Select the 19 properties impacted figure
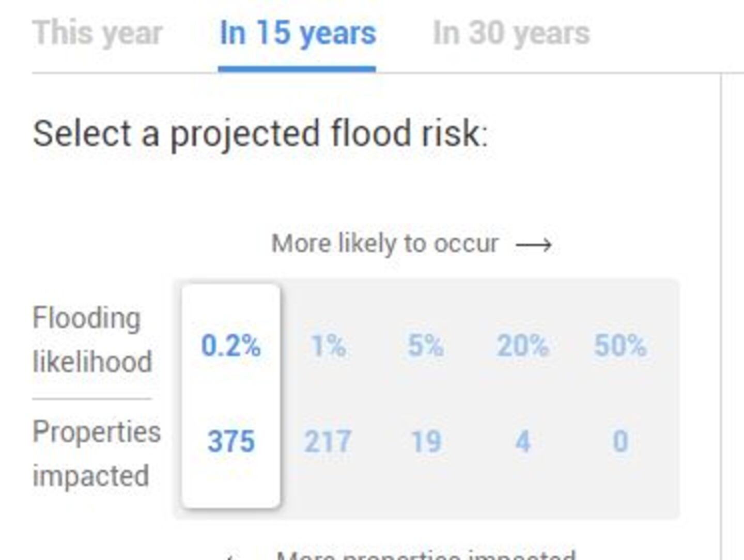 point(426,442)
